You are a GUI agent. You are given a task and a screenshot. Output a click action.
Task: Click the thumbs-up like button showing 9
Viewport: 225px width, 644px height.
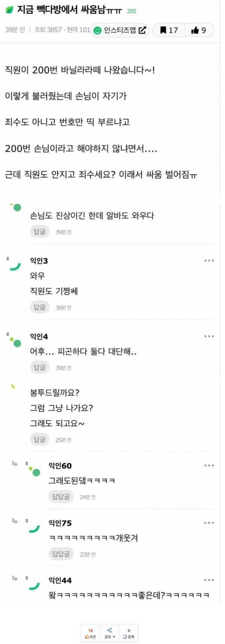199,30
